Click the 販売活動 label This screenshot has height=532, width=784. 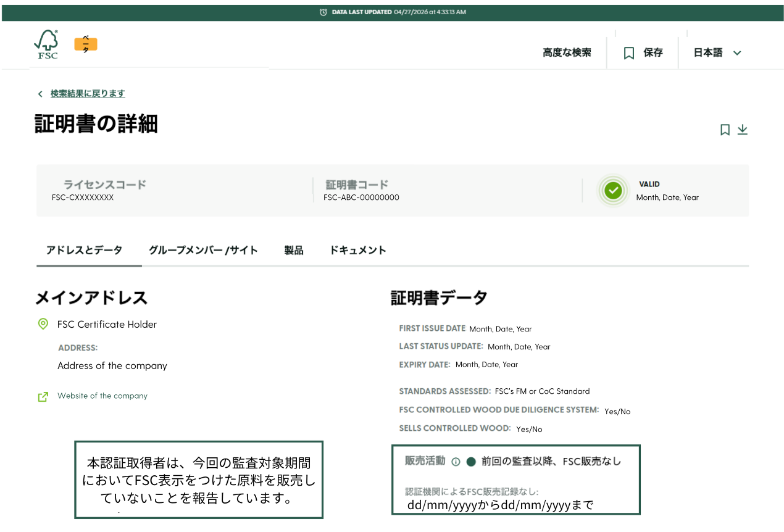point(425,461)
